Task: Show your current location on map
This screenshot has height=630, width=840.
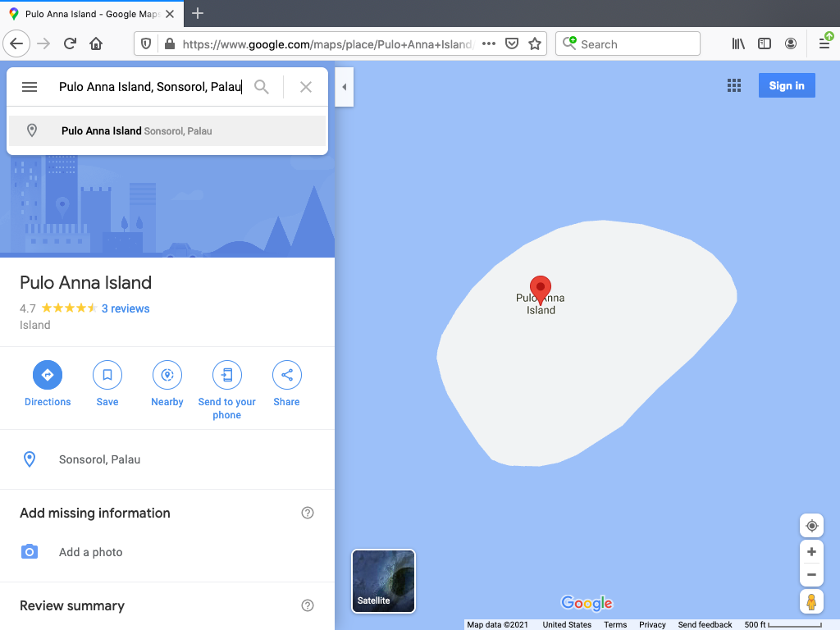Action: (x=811, y=526)
